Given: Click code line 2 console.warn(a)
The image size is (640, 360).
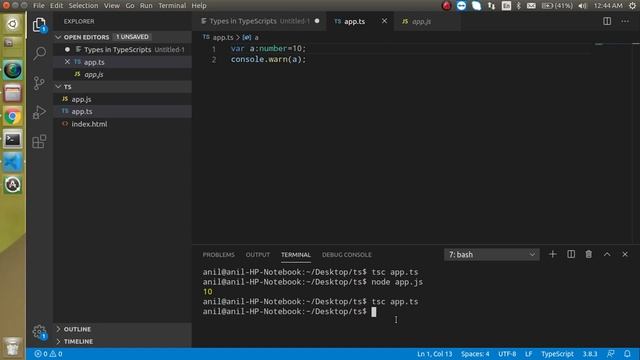Looking at the screenshot, I should tap(268, 60).
